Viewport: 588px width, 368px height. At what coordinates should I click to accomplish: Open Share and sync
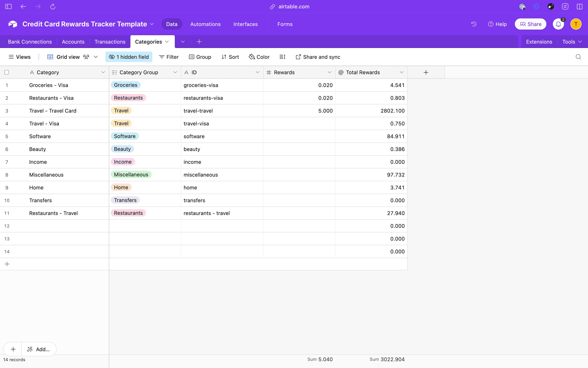pyautogui.click(x=318, y=57)
